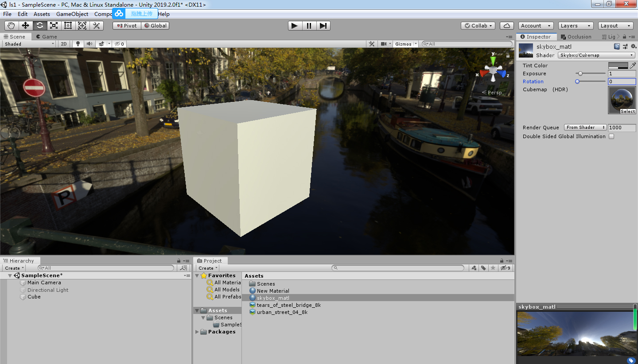Image resolution: width=638 pixels, height=364 pixels.
Task: Toggle hidden packages visibility in Project
Action: click(x=506, y=268)
